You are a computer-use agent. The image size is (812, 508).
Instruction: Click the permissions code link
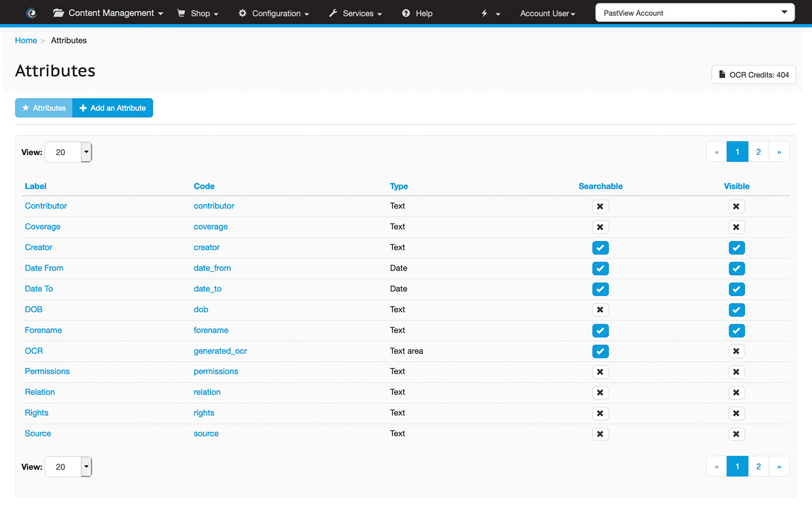(216, 371)
